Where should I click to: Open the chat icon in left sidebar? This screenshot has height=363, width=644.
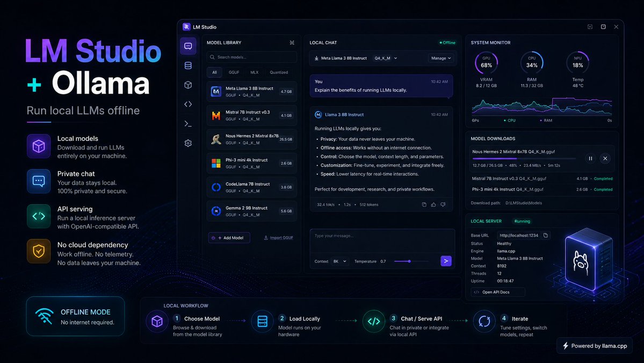[188, 46]
